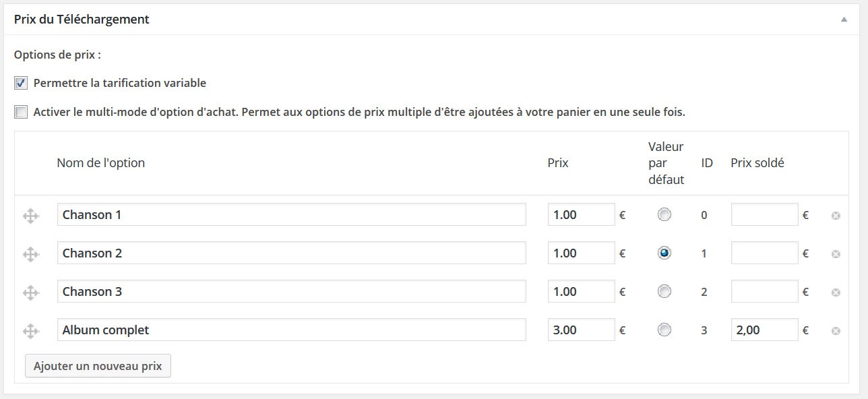868x399 pixels.
Task: Set Chanson 3 as default option
Action: click(x=664, y=292)
